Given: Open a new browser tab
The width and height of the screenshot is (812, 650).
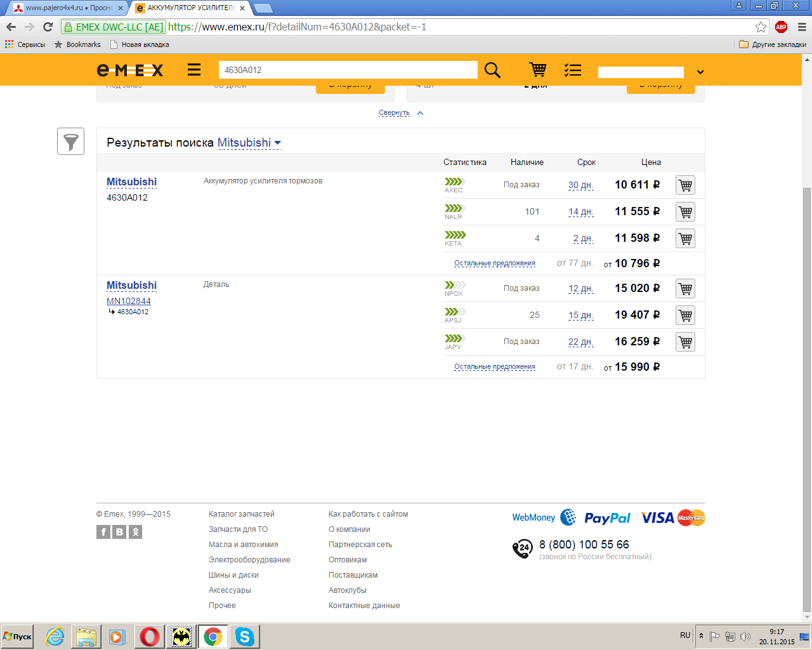Looking at the screenshot, I should click(263, 8).
